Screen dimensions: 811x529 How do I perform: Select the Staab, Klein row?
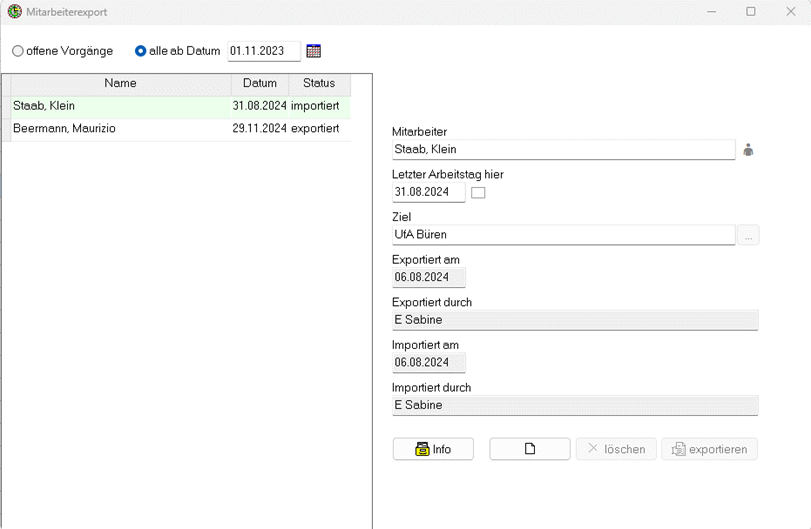(176, 107)
